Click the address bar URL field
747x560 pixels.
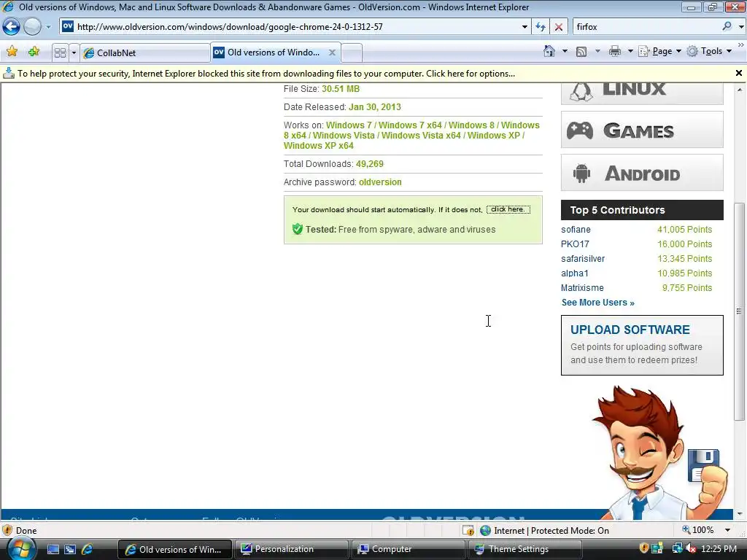pyautogui.click(x=295, y=27)
